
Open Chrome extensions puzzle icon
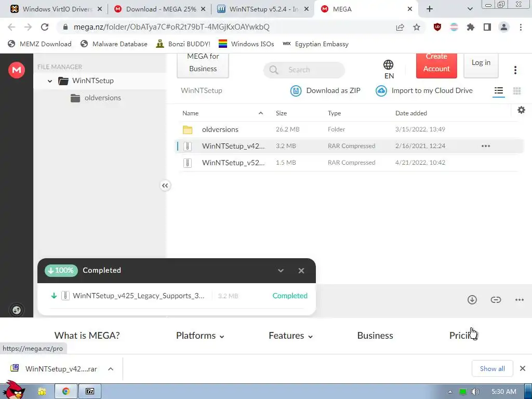click(470, 27)
